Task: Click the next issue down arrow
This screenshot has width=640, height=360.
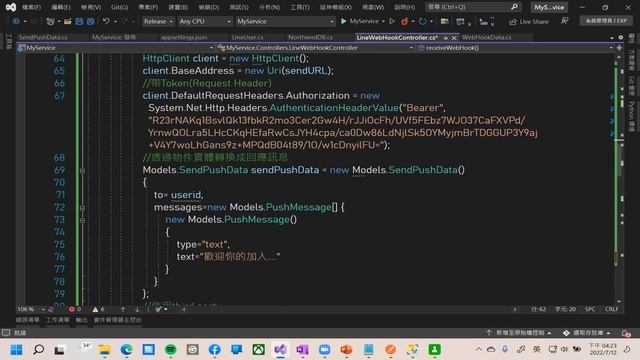Action: (137, 309)
